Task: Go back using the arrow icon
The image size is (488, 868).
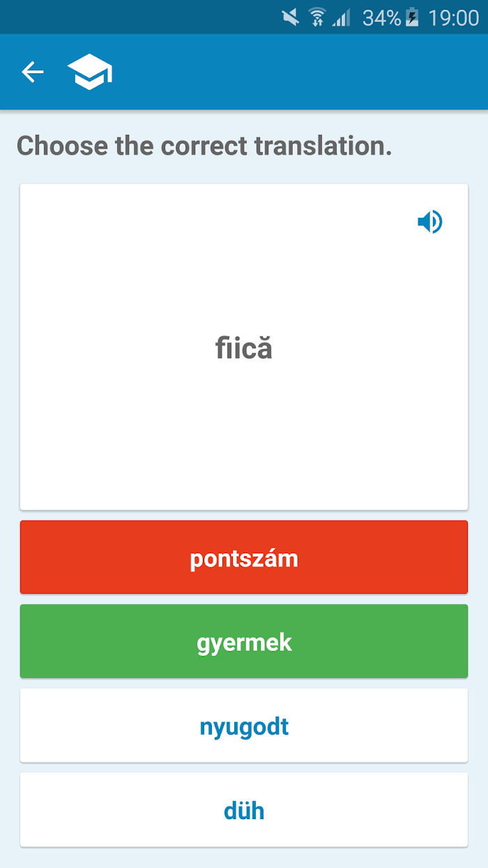Action: 33,72
